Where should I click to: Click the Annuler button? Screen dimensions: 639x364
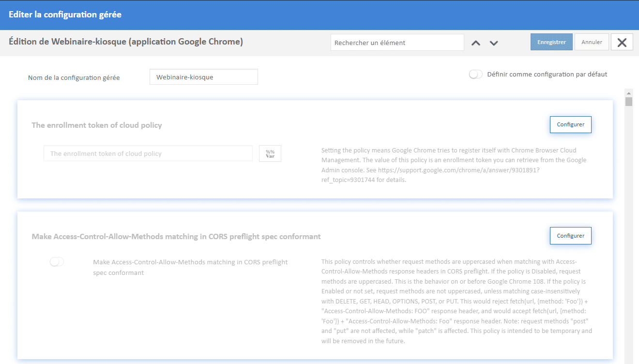(592, 42)
